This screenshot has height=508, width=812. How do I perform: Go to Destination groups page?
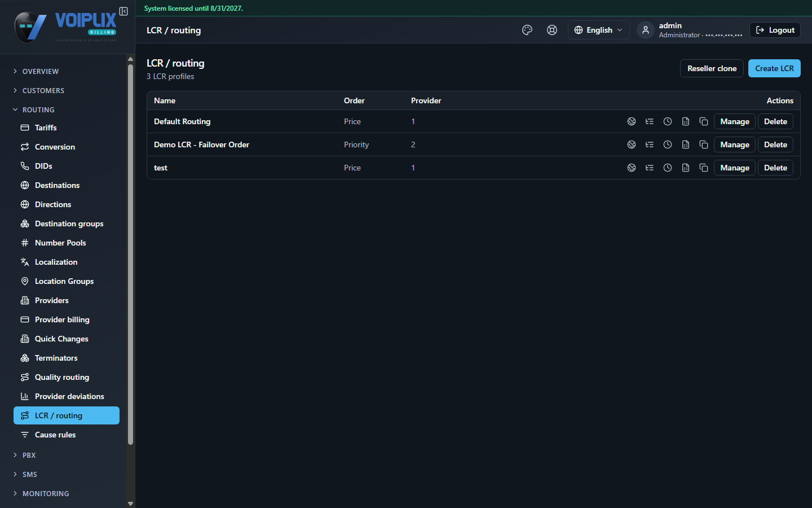click(x=67, y=224)
